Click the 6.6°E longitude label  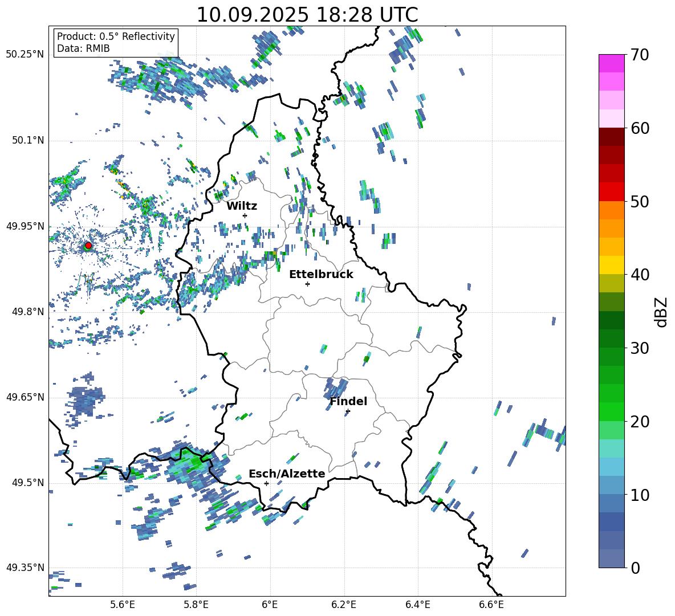[491, 605]
